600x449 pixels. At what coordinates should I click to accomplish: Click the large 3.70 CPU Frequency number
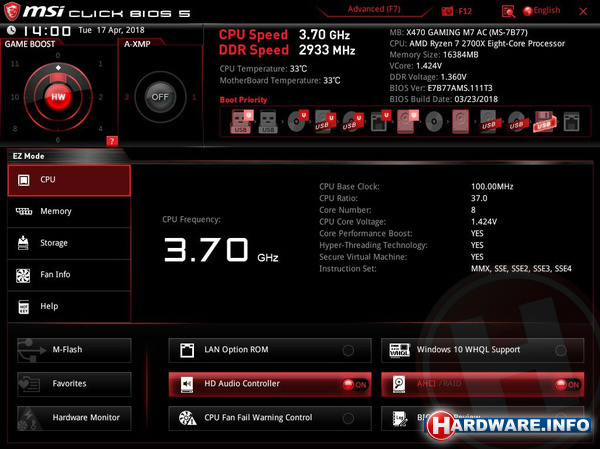[x=206, y=250]
